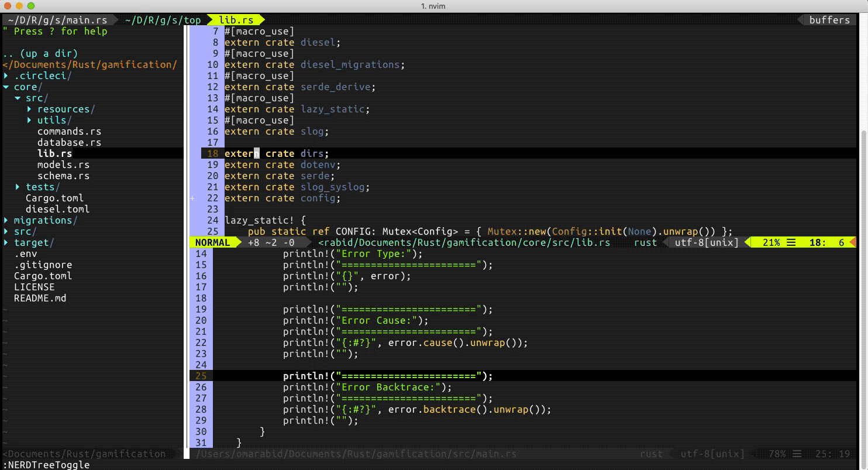Click the line-count icon beside 21%
Screen dimensions: 868x470
click(x=791, y=242)
